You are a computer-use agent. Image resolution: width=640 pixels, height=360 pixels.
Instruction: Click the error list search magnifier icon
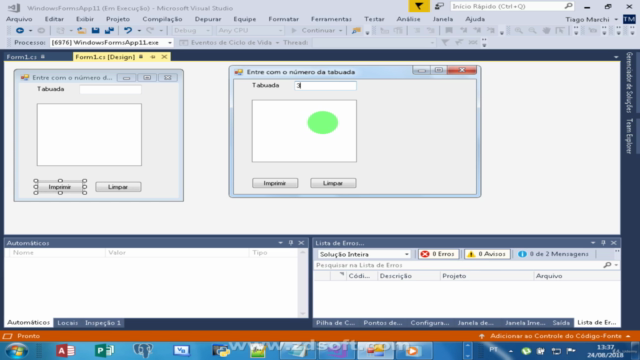pos(607,265)
